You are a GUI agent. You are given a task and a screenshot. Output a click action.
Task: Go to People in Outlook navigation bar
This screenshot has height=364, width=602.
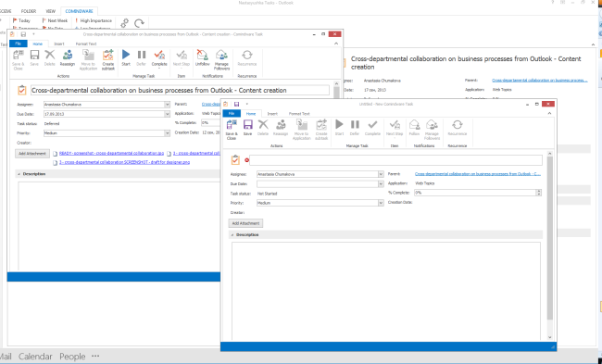[x=72, y=357]
